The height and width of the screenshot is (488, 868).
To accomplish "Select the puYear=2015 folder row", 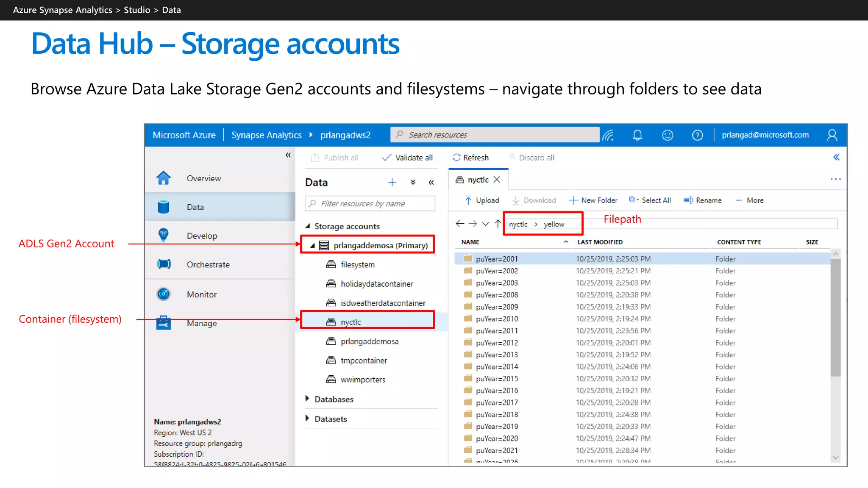I will tap(642, 378).
